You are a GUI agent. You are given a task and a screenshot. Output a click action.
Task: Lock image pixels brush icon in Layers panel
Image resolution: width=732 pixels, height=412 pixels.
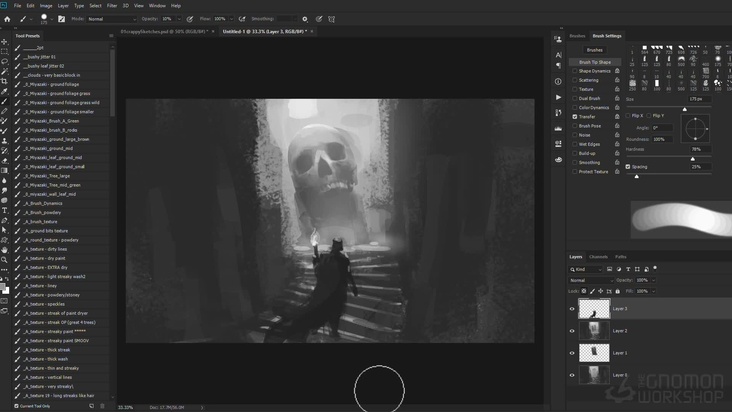coord(592,291)
